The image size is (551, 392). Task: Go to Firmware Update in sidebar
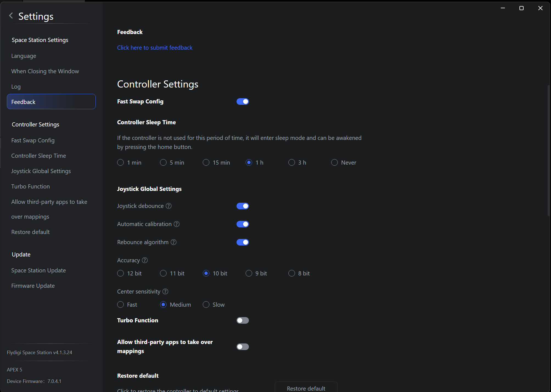click(33, 286)
